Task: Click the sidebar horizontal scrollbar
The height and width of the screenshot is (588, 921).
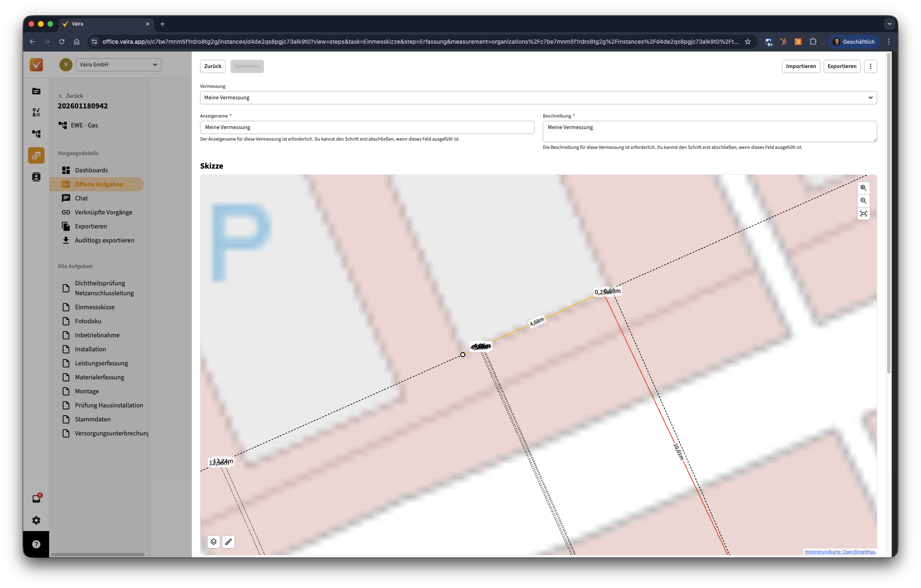Action: pos(98,555)
